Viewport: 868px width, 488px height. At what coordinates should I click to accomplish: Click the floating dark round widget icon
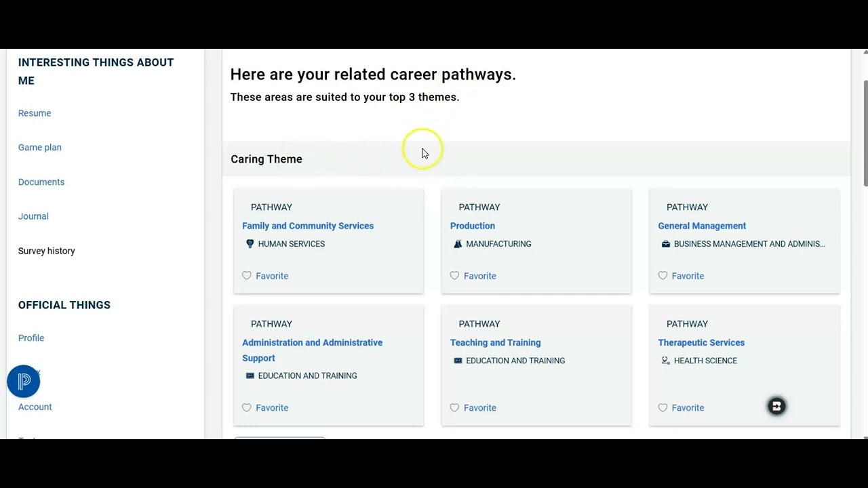point(776,406)
